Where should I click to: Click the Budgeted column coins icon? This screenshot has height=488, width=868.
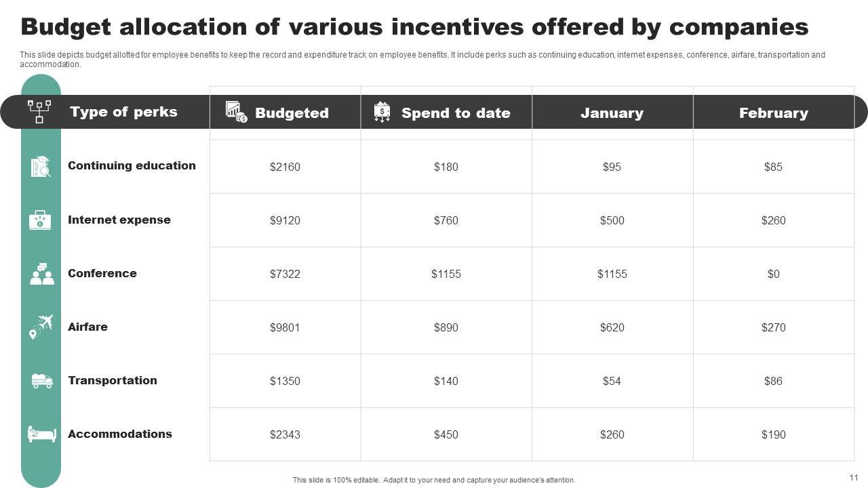[236, 112]
